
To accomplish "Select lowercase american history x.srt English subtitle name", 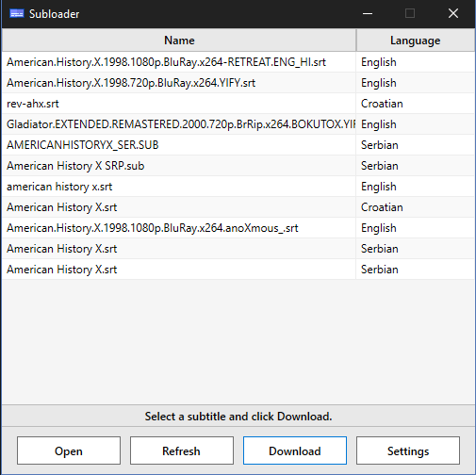I will click(x=59, y=187).
